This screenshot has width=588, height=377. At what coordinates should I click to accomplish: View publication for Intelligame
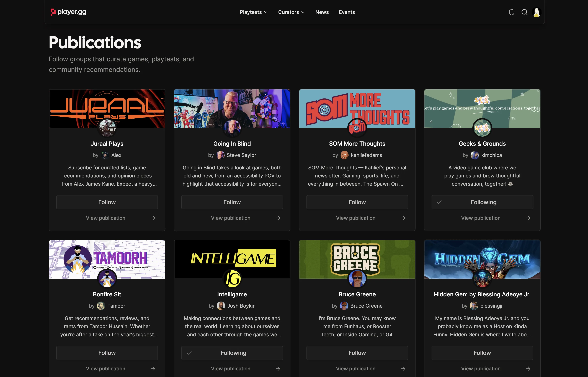pyautogui.click(x=232, y=368)
